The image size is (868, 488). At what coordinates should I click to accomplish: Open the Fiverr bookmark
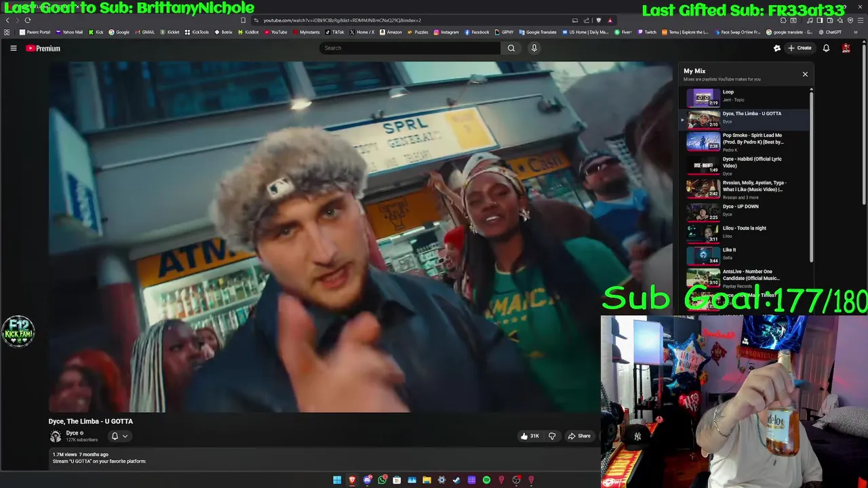coord(623,32)
